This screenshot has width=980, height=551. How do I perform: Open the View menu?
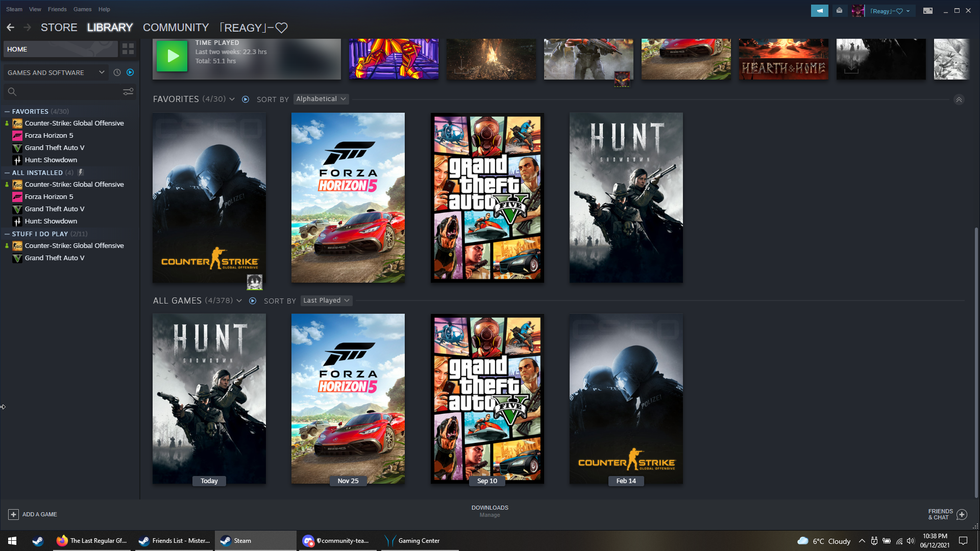(35, 9)
